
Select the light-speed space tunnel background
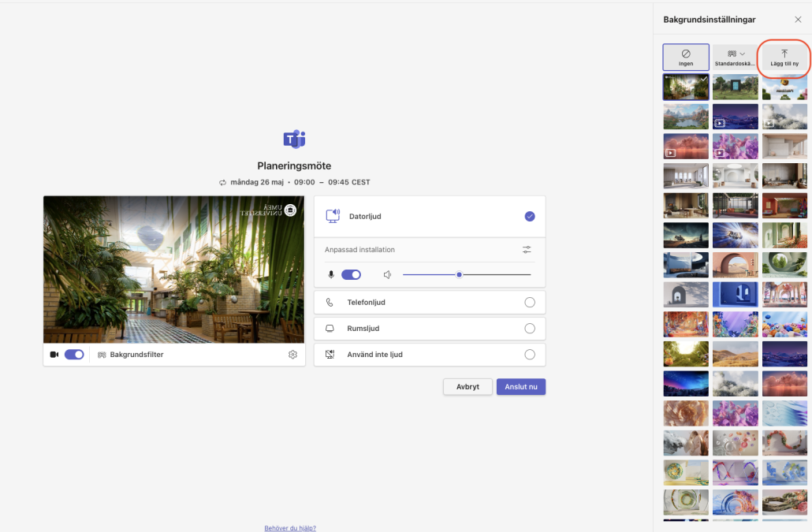[x=735, y=236]
